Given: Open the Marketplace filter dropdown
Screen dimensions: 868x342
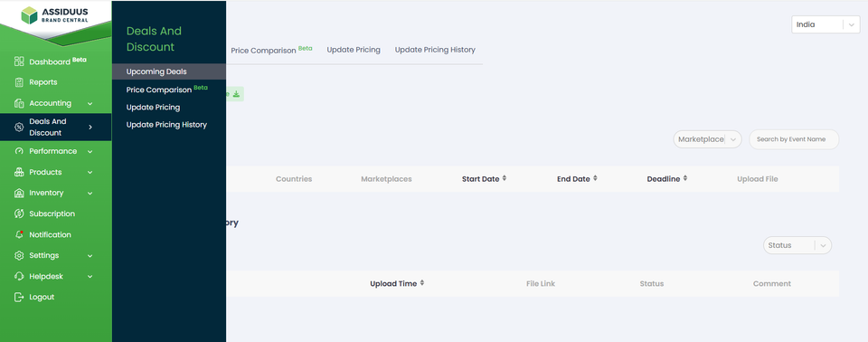Looking at the screenshot, I should 707,139.
